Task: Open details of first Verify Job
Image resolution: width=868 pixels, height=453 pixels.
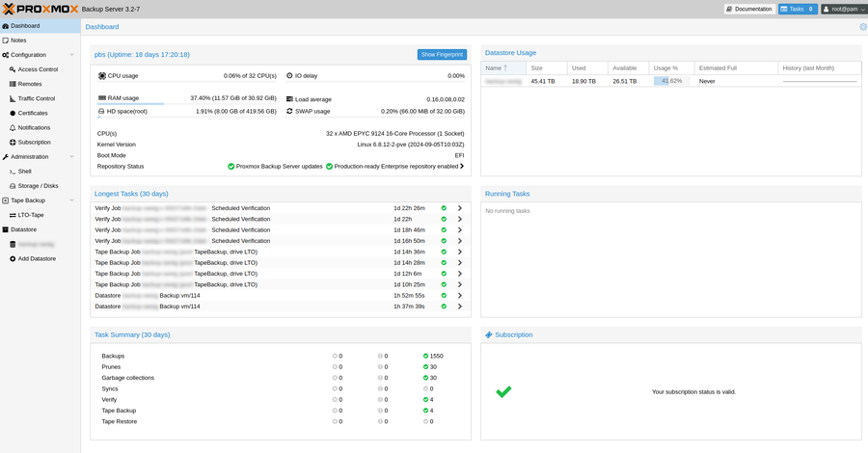Action: 460,208
